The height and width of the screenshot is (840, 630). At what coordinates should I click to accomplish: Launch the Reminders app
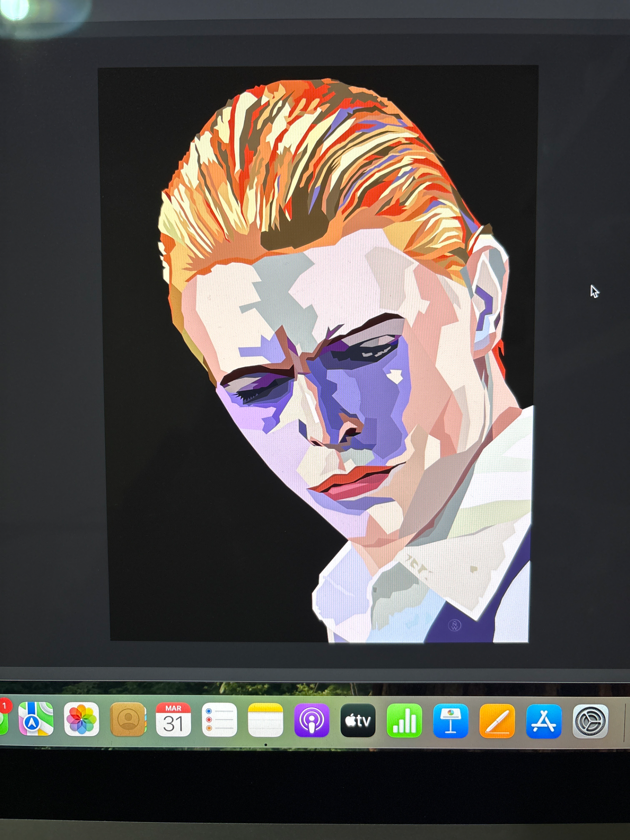click(x=219, y=720)
